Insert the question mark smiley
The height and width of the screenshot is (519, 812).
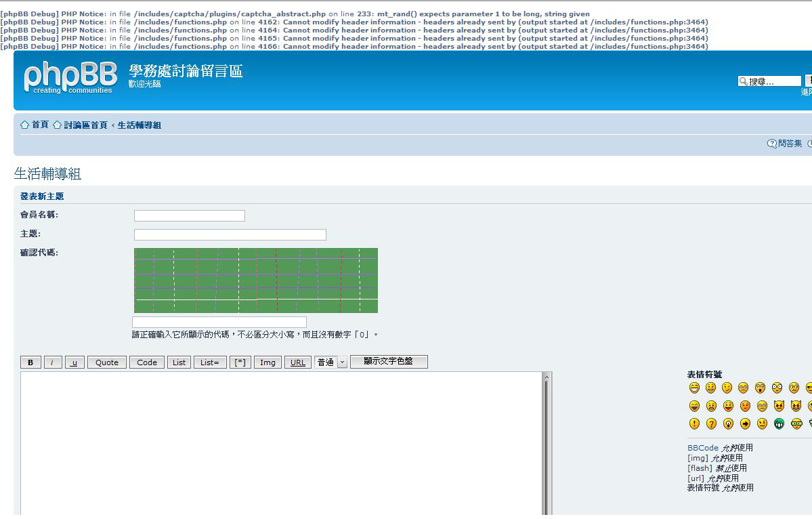click(x=712, y=423)
